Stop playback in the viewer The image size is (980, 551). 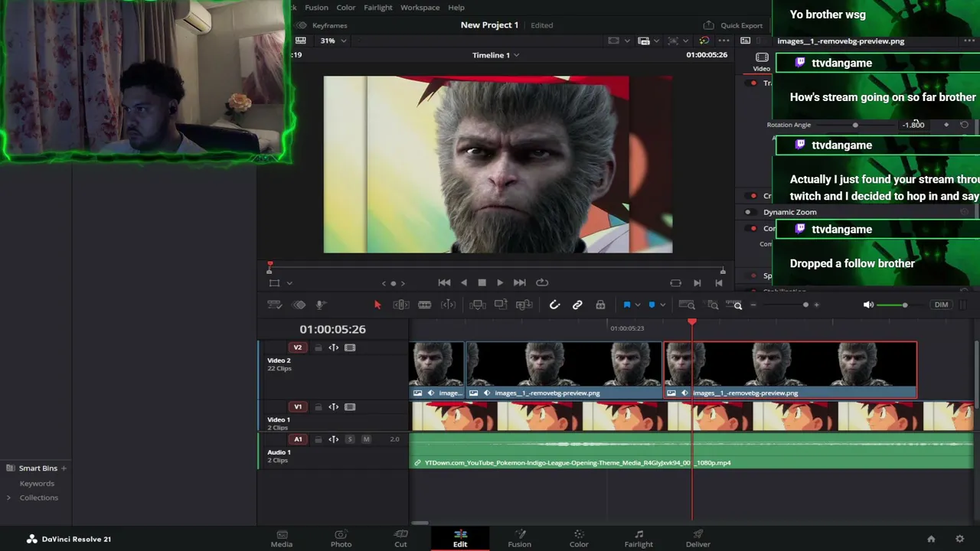click(x=482, y=283)
